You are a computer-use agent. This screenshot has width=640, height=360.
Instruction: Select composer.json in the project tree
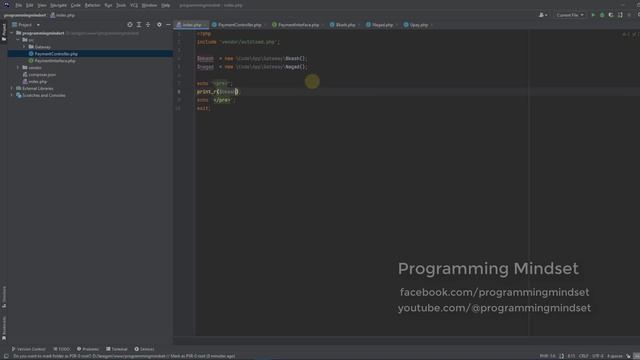(42, 75)
